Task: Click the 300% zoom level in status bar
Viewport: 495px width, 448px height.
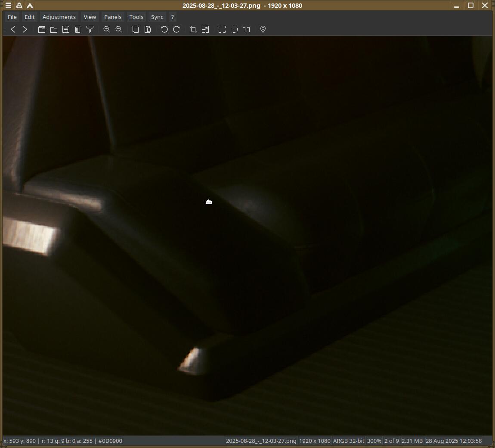Action: 374,441
